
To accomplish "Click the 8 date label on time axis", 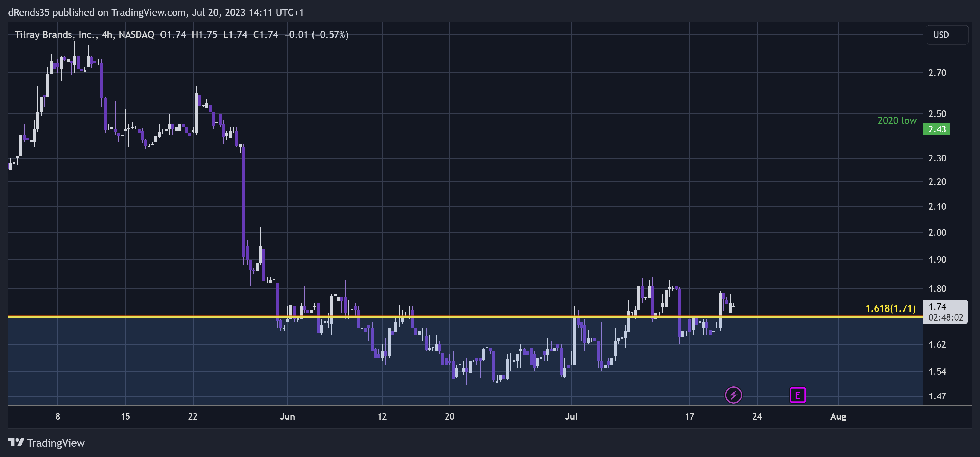I will [x=58, y=417].
